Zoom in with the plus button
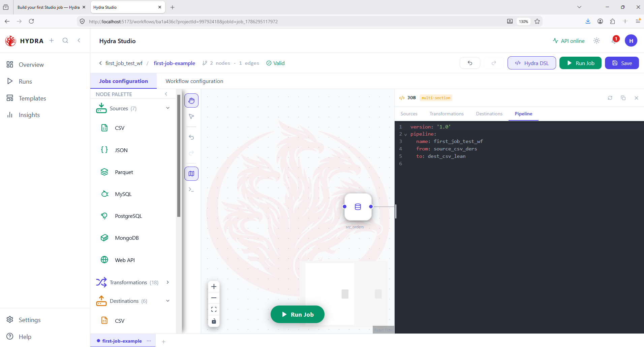 [214, 287]
